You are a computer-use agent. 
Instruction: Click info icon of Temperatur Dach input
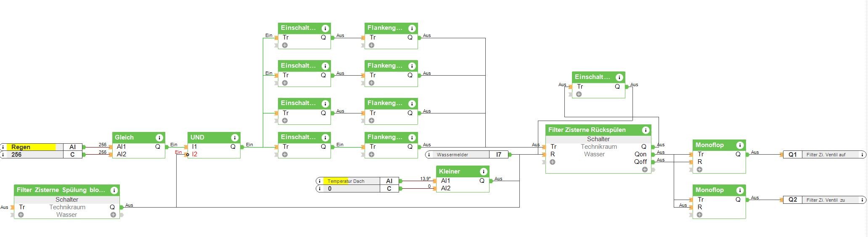click(x=320, y=181)
